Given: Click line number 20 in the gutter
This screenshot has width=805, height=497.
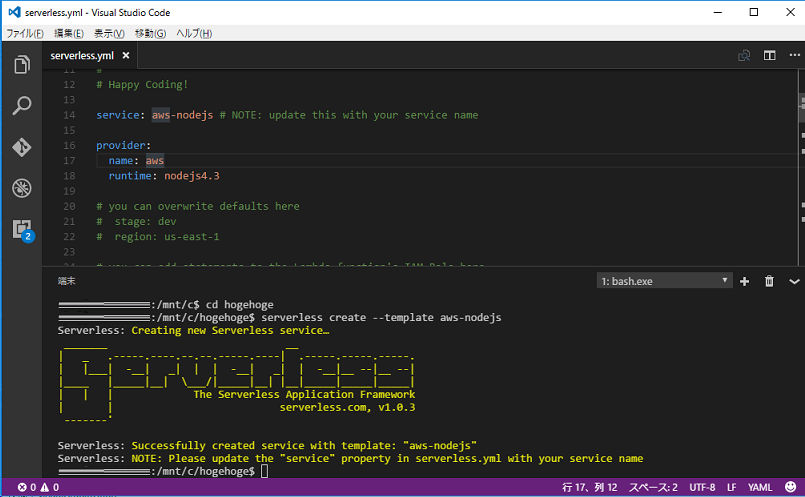Looking at the screenshot, I should point(69,206).
